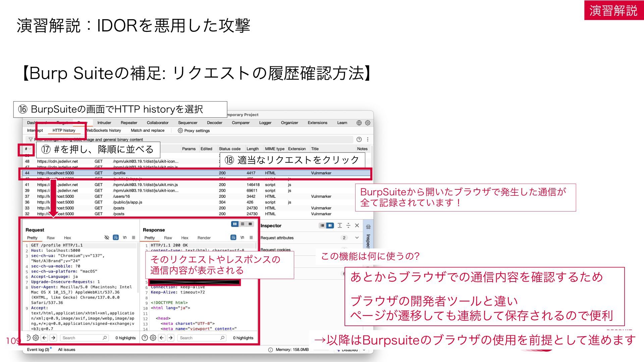
Task: Toggle word wrap in the Request panel
Action: pyautogui.click(x=116, y=238)
